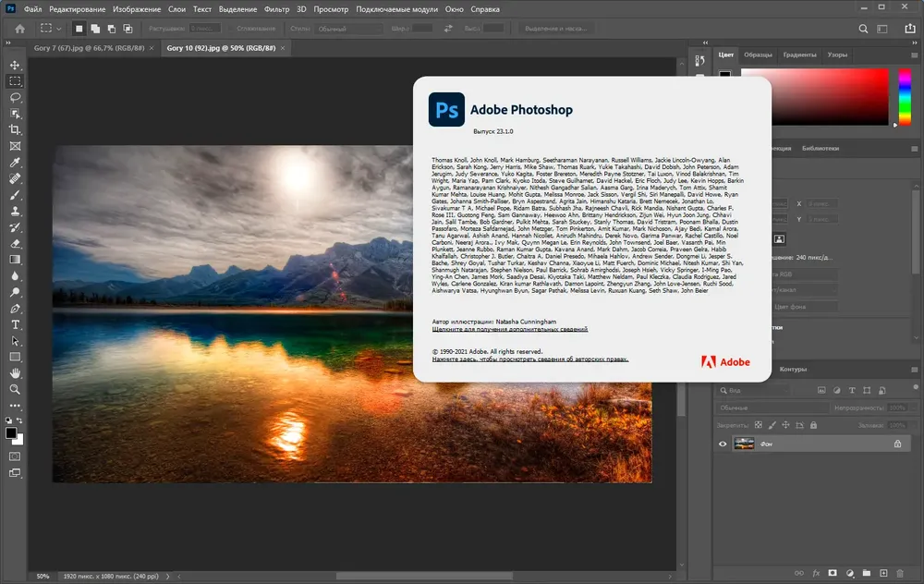Screen dimensions: 924x584
Task: Choose Add to Selection mode button
Action: [95, 29]
